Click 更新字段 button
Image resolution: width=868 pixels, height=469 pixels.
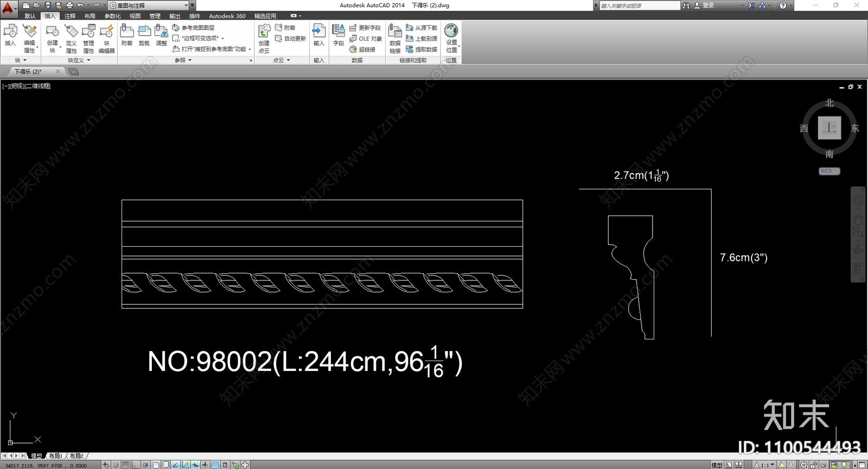[x=365, y=28]
